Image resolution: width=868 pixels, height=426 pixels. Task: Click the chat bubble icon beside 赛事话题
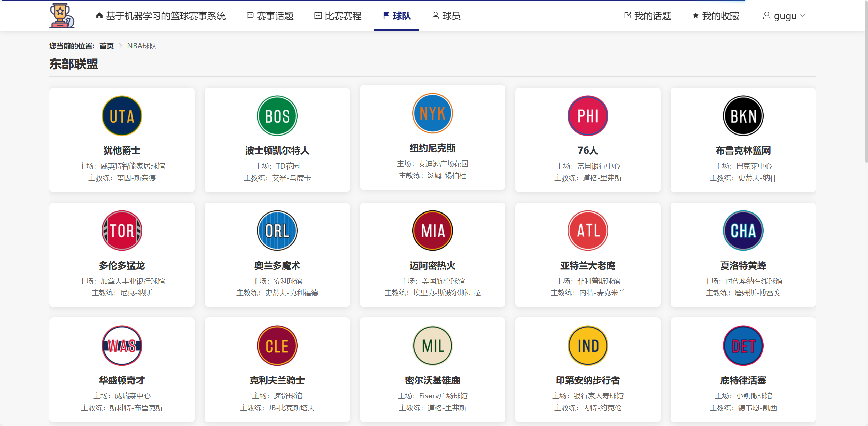[250, 16]
